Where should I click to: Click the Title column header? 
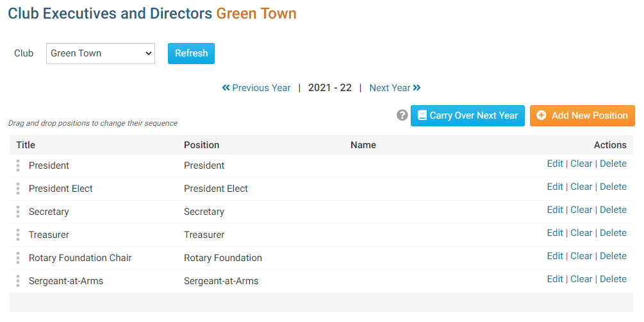point(26,145)
